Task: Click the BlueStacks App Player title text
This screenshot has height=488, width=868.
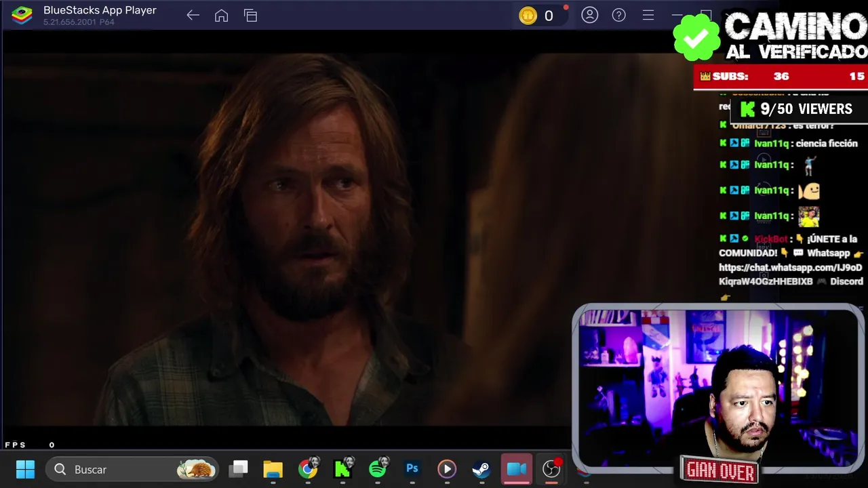Action: click(x=100, y=10)
